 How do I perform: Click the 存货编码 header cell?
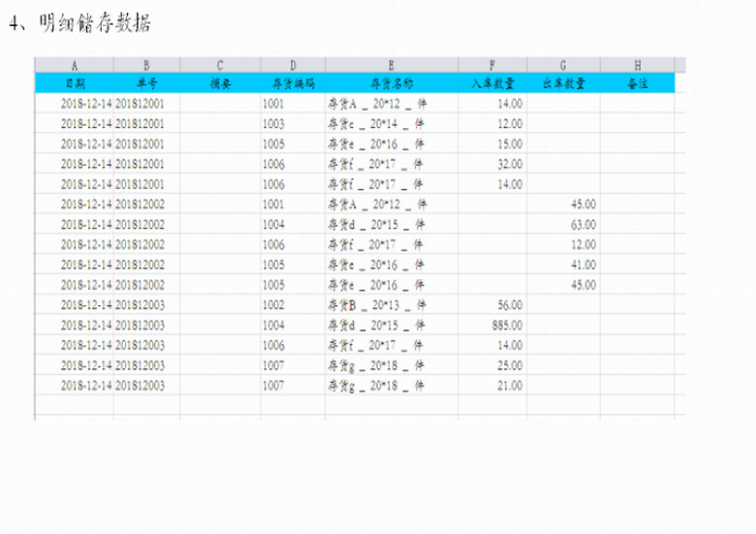click(x=293, y=83)
